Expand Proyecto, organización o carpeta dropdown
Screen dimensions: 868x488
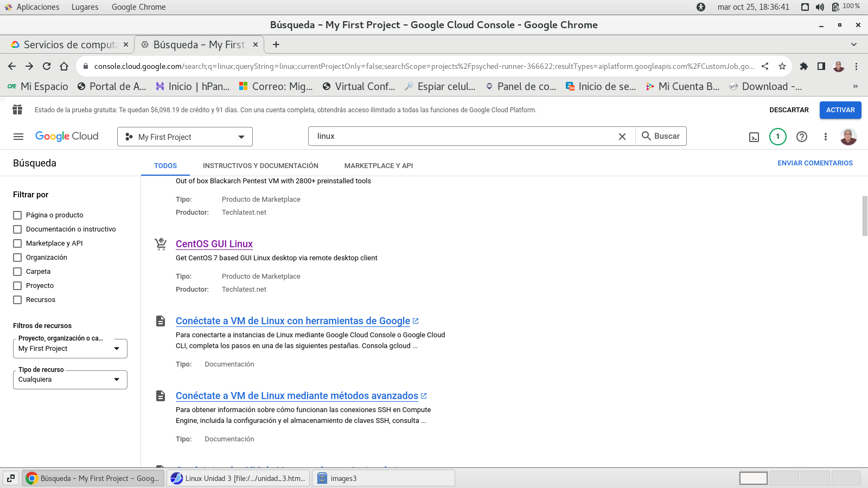(x=70, y=349)
